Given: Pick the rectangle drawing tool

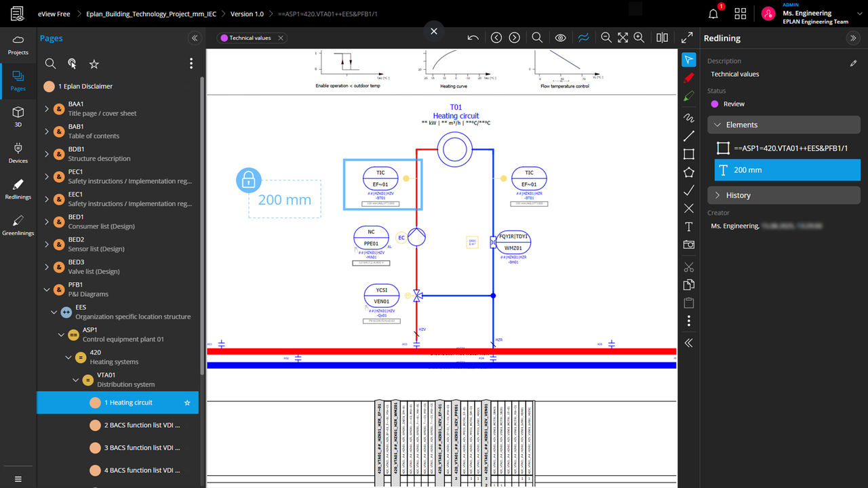Looking at the screenshot, I should coord(689,154).
